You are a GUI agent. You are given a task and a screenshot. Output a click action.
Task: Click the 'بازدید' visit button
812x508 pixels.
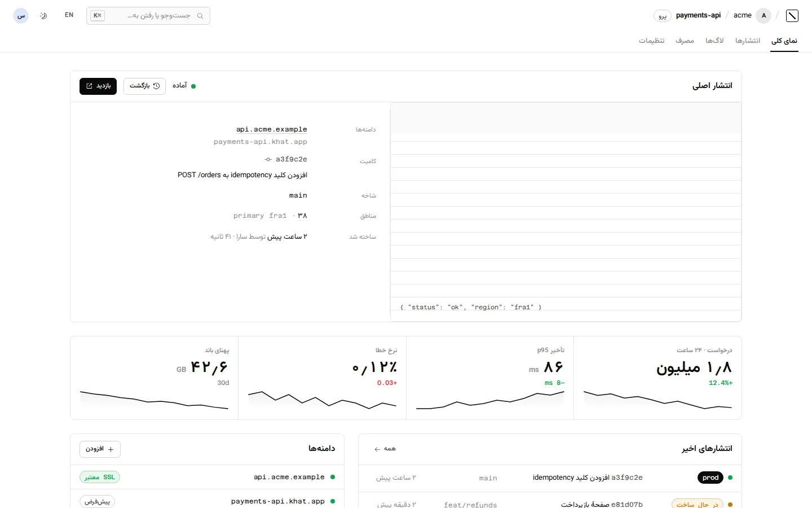click(x=98, y=86)
